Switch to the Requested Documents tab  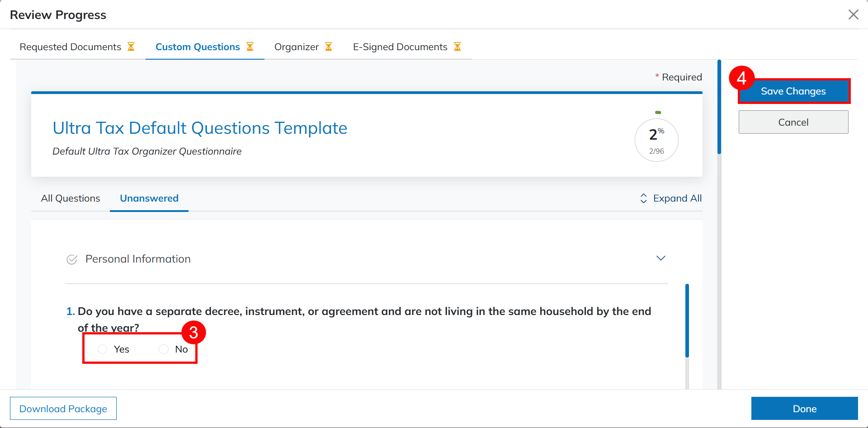[x=71, y=47]
